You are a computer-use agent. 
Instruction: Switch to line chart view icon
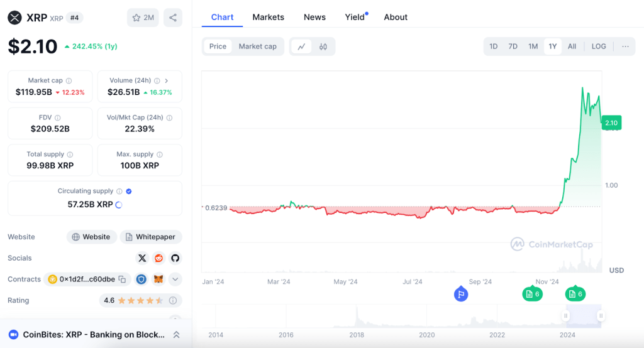pos(301,46)
